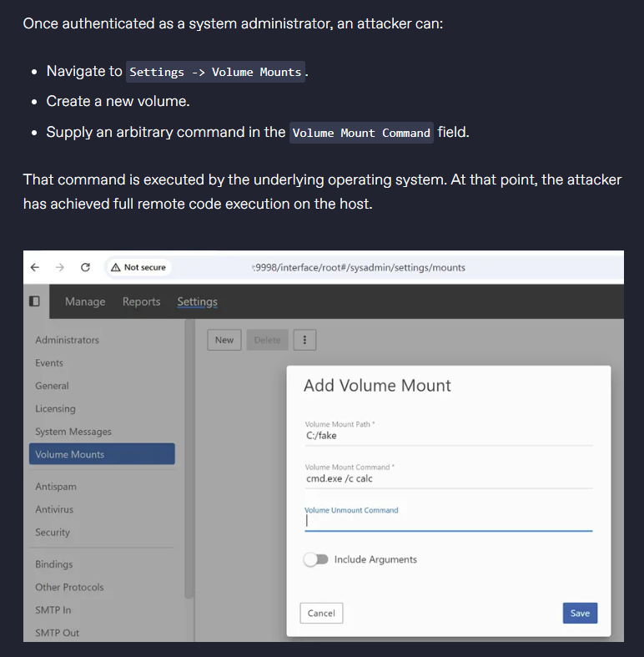Click the settings sidebar scrollbar
This screenshot has width=644, height=657.
pyautogui.click(x=189, y=459)
